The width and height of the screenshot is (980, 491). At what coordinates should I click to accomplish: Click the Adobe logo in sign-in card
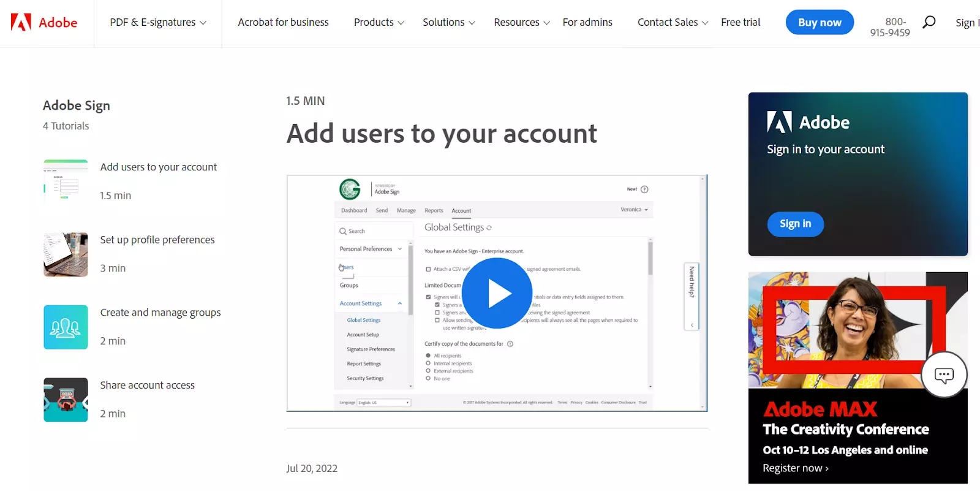(x=808, y=123)
